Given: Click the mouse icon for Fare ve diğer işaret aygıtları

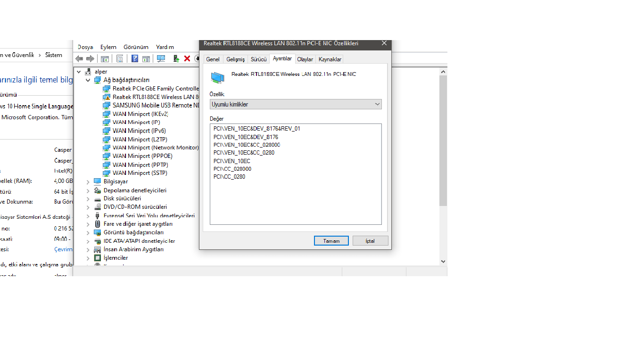Looking at the screenshot, I should point(98,224).
